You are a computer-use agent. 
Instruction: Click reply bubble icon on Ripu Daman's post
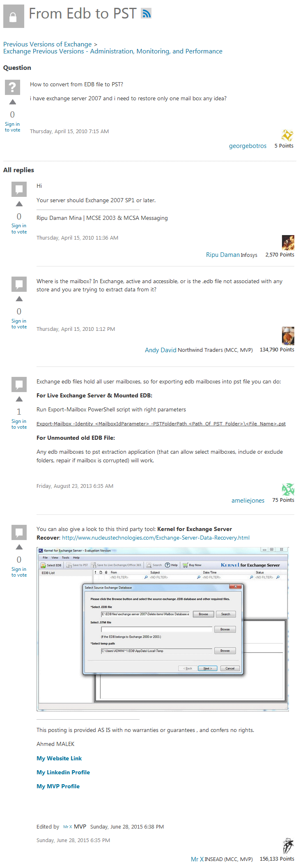point(19,189)
